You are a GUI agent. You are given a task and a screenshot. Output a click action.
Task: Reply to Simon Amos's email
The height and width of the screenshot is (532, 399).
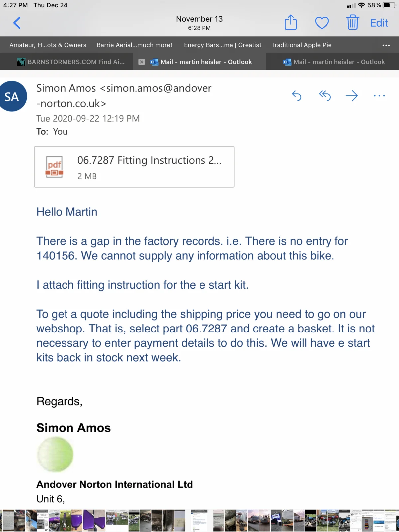pos(297,96)
